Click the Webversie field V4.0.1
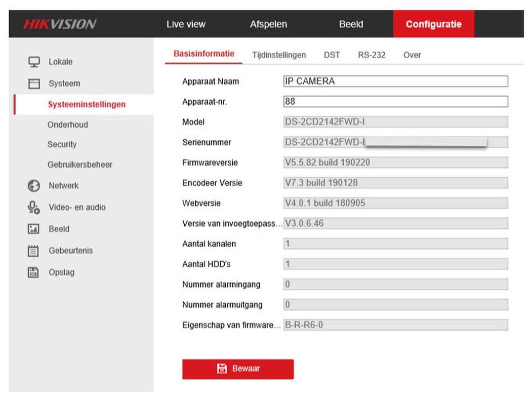This screenshot has width=532, height=398. (x=396, y=203)
